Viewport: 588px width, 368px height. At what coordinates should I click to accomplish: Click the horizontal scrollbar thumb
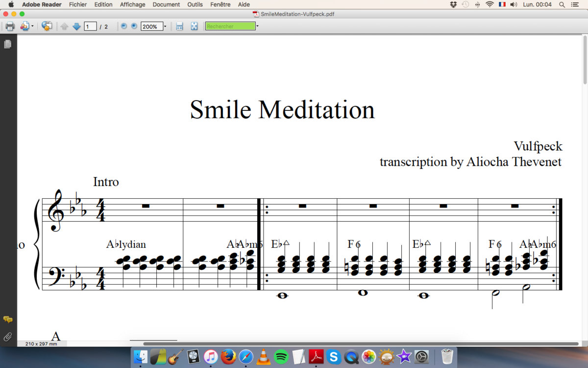click(x=361, y=343)
